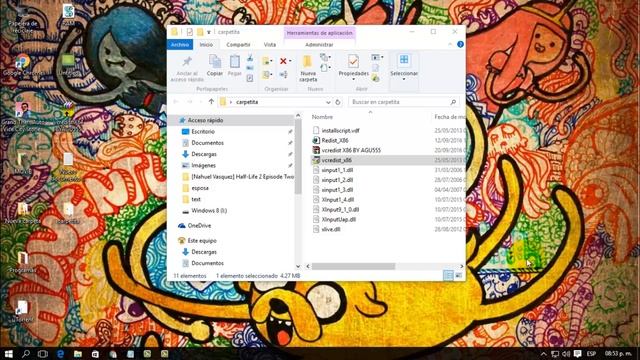Image resolution: width=640 pixels, height=360 pixels.
Task: Select the Papelera de reciclaje desktop icon
Action: tap(23, 20)
